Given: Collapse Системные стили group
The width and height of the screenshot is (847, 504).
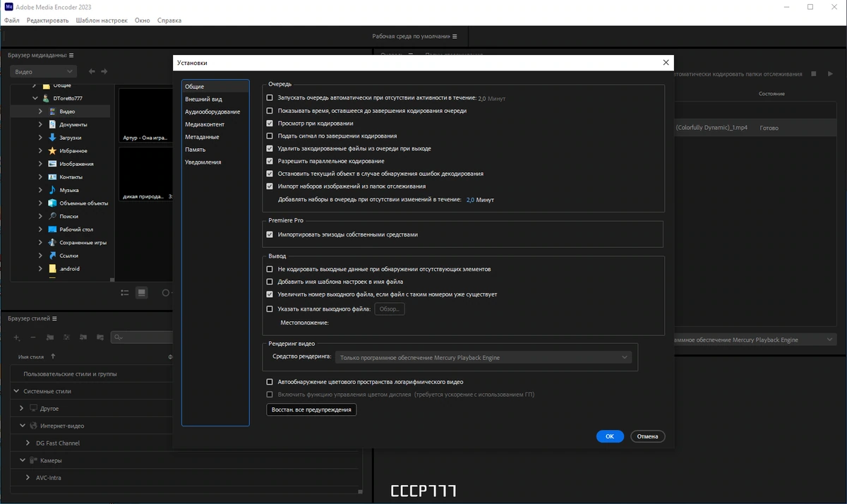Looking at the screenshot, I should 17,391.
